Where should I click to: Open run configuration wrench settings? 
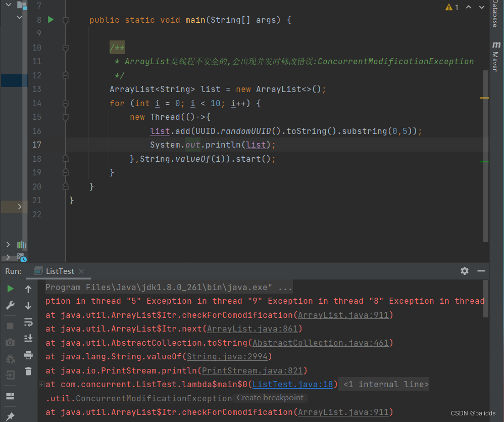pos(10,305)
